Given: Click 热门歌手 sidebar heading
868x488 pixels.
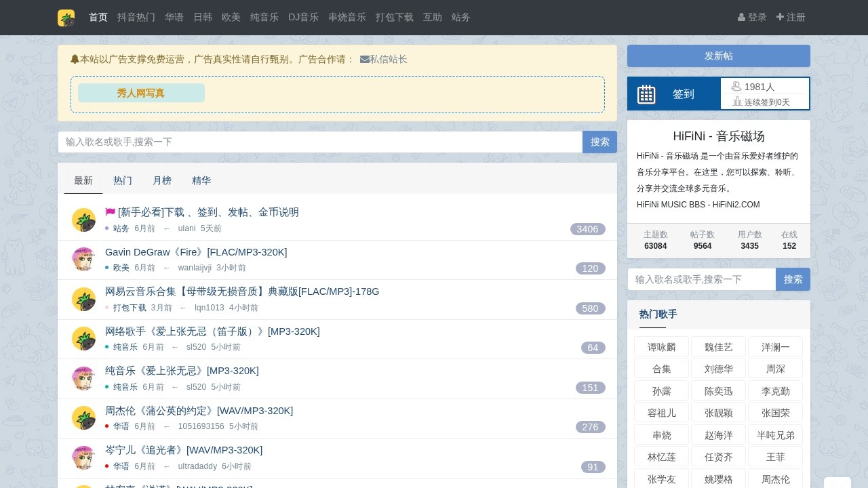Looking at the screenshot, I should tap(658, 314).
